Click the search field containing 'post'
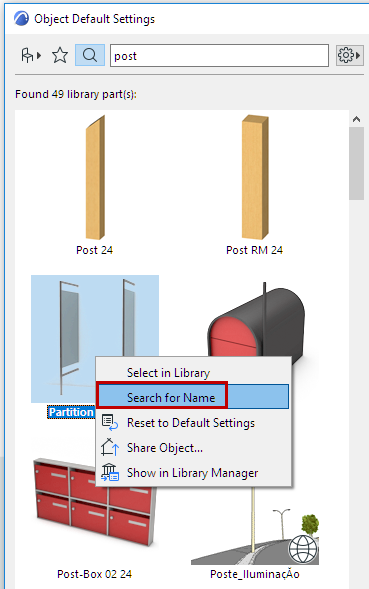Viewport: 369px width, 589px height. pyautogui.click(x=219, y=56)
